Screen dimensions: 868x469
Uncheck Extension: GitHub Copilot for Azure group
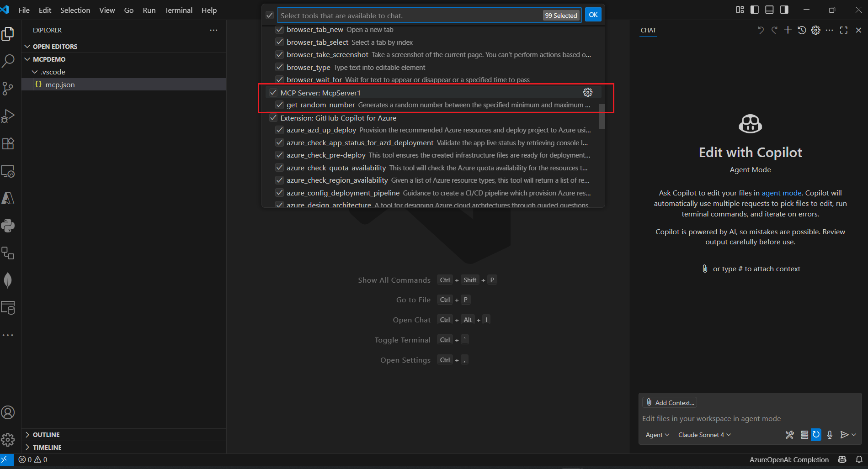[273, 118]
